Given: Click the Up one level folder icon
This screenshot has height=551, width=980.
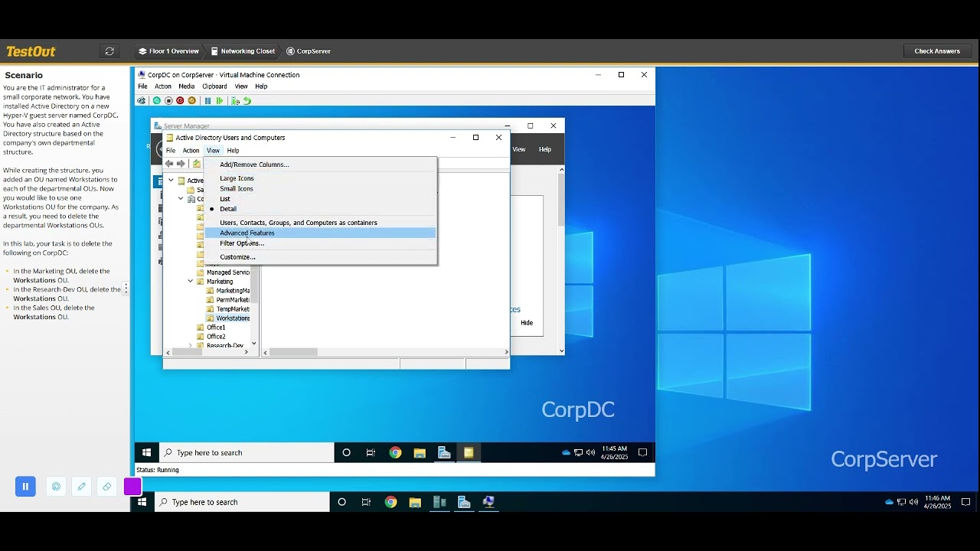Looking at the screenshot, I should tap(197, 164).
